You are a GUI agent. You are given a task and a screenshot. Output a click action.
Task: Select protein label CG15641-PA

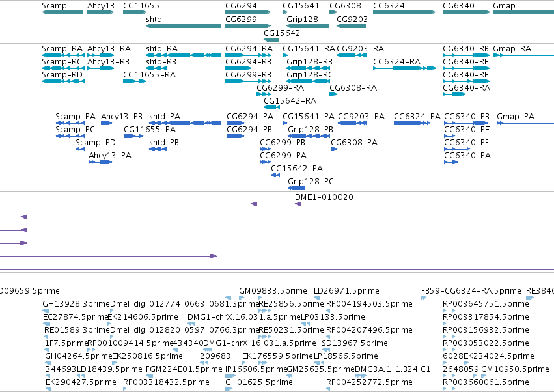[309, 117]
